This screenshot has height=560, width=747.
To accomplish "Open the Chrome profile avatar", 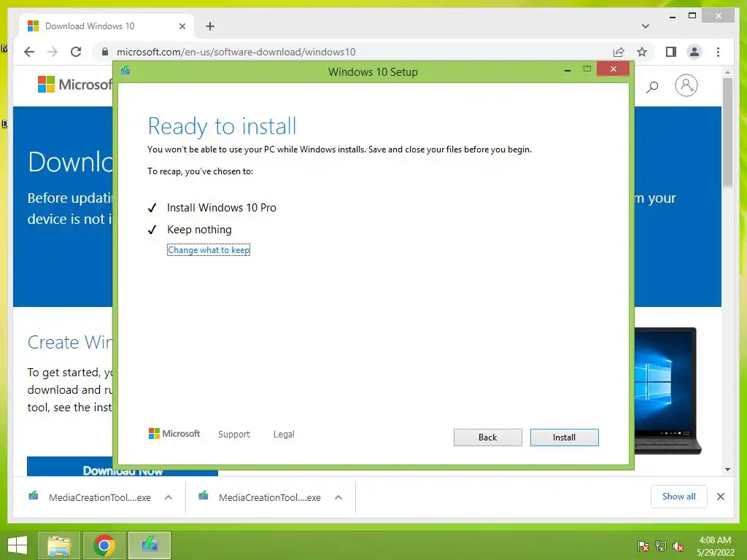I will (x=694, y=52).
